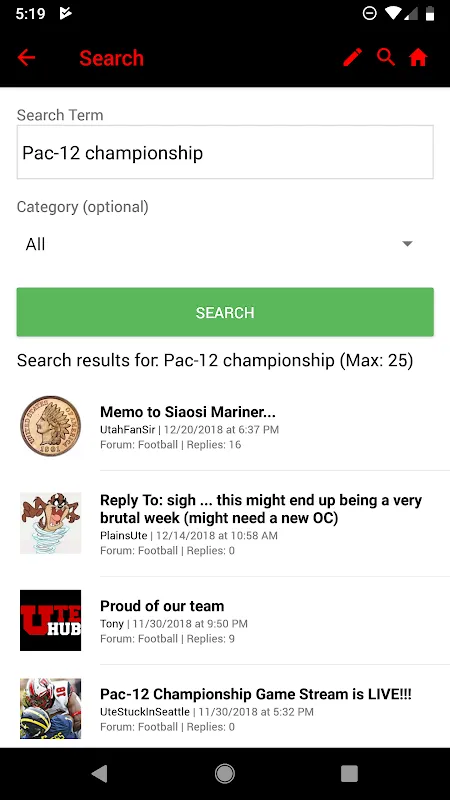Focus the Pac-12 championship search field

point(225,152)
